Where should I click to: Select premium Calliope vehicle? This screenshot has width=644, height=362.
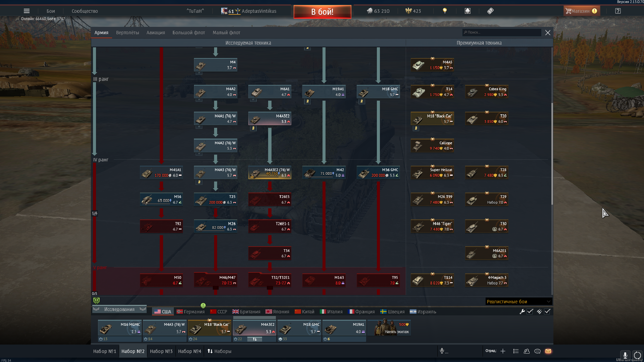click(x=432, y=146)
